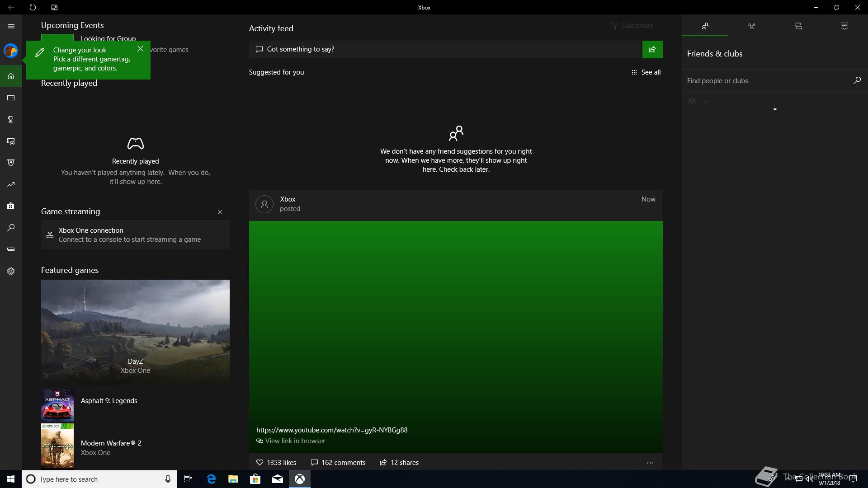Click the compact view icon in title bar
The image size is (868, 488).
click(54, 7)
